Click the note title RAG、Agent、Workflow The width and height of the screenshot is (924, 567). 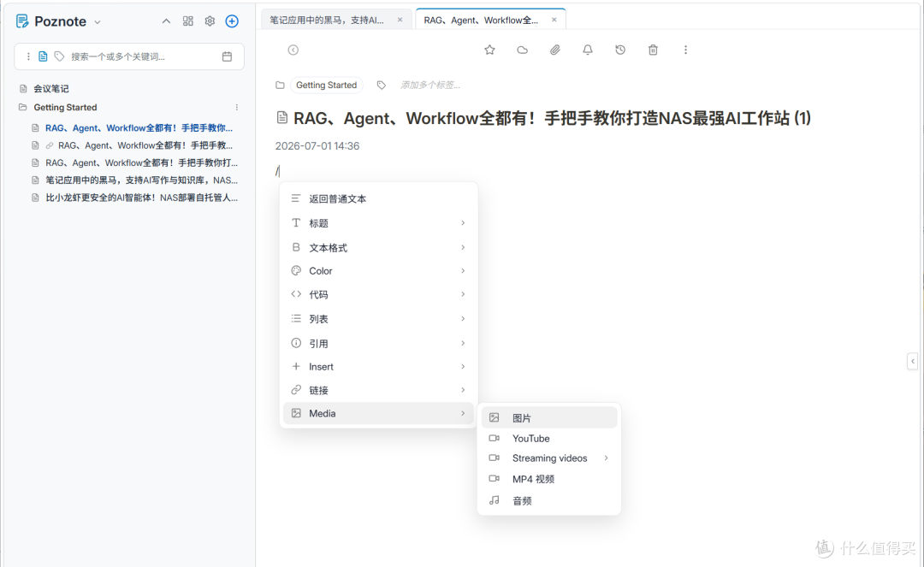pos(552,118)
